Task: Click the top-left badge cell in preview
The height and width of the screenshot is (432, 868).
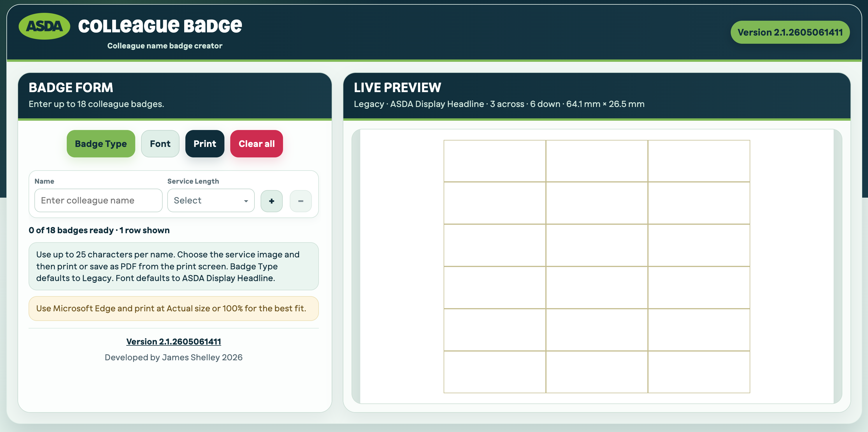Action: click(x=495, y=161)
